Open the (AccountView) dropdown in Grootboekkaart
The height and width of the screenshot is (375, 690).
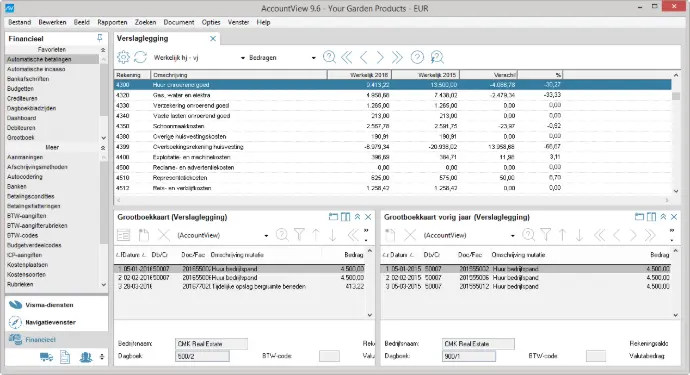click(266, 235)
